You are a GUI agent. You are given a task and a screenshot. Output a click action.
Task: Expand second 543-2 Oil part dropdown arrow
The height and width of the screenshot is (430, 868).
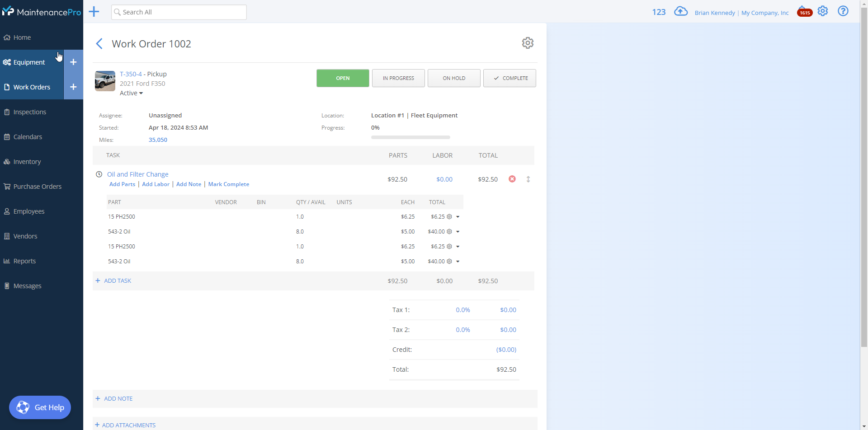coord(458,262)
